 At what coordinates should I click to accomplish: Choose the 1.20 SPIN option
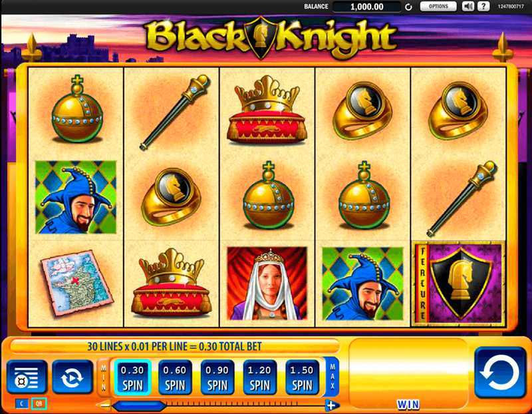(x=259, y=377)
